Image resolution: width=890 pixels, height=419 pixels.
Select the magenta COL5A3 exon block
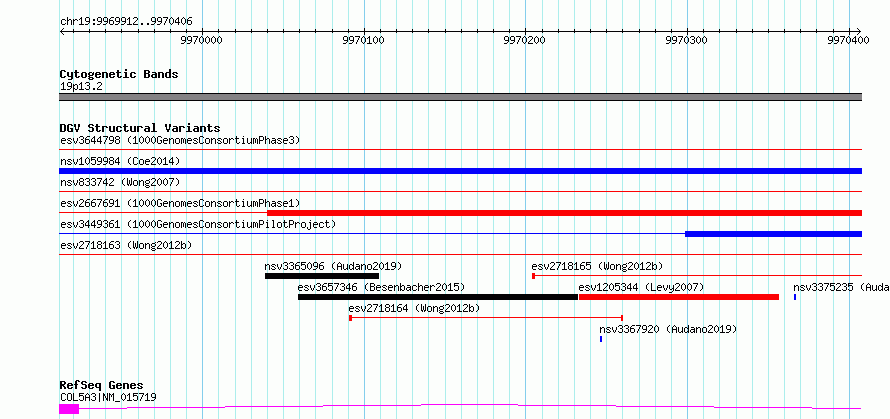(x=69, y=409)
